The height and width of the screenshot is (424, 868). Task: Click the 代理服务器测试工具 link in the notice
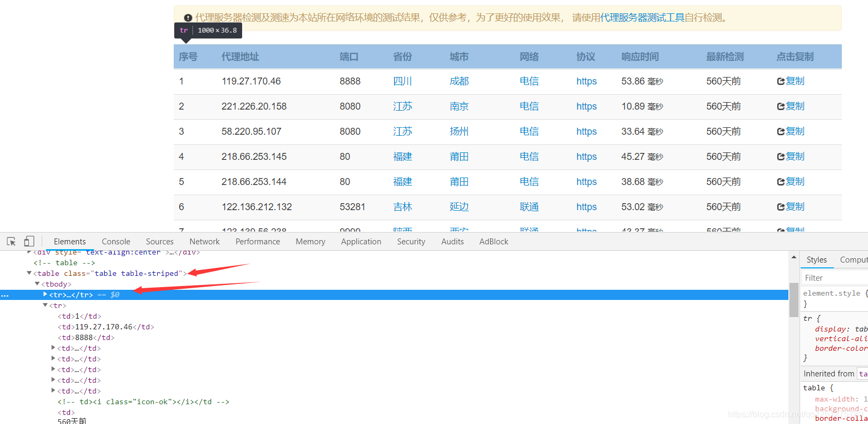pos(642,18)
